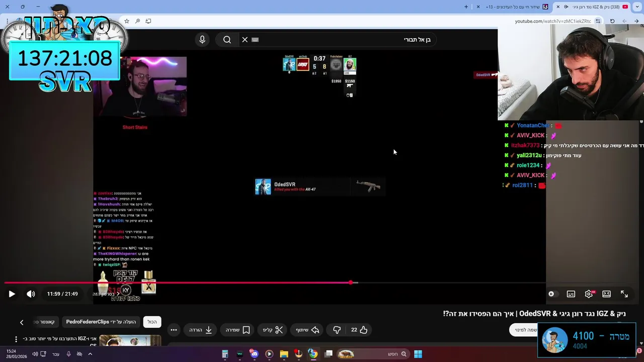644x362 pixels.
Task: Mute the video volume speaker icon
Action: point(31,294)
